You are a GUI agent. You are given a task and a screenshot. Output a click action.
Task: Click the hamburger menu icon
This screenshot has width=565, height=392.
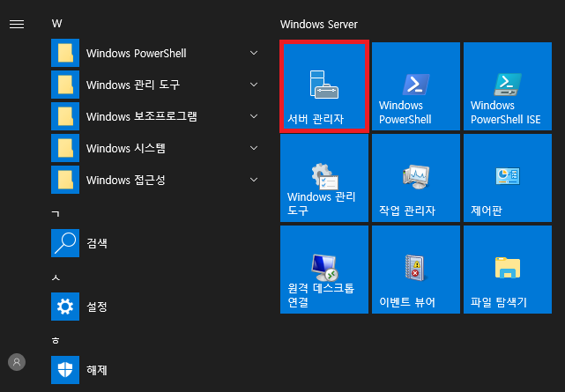point(17,24)
